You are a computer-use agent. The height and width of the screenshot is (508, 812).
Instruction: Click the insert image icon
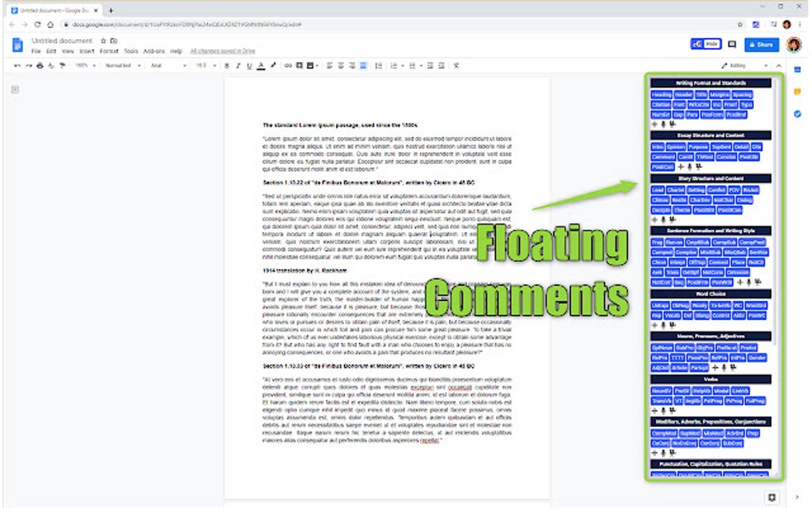point(310,65)
